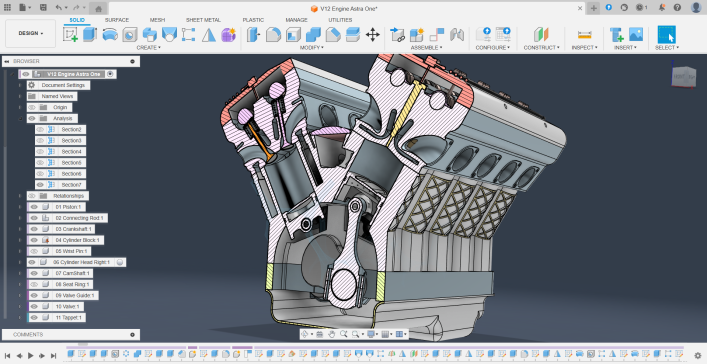
Task: Click the Measure tool icon
Action: click(x=584, y=34)
